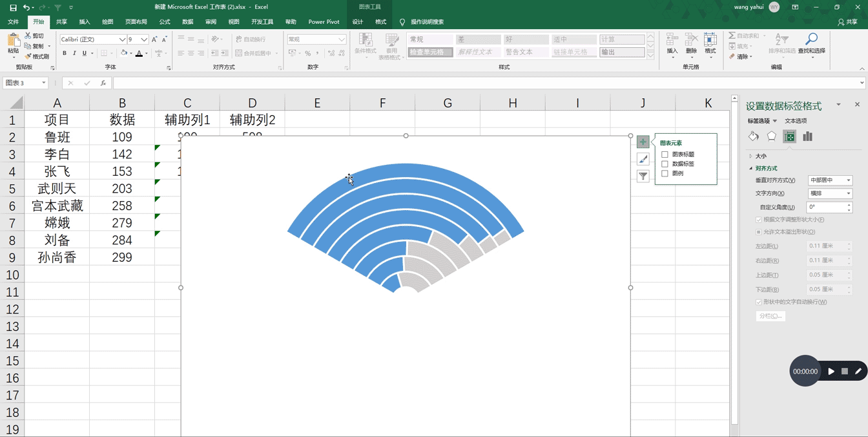Select the Effects pentagon pane icon
Image resolution: width=868 pixels, height=437 pixels.
(x=771, y=136)
